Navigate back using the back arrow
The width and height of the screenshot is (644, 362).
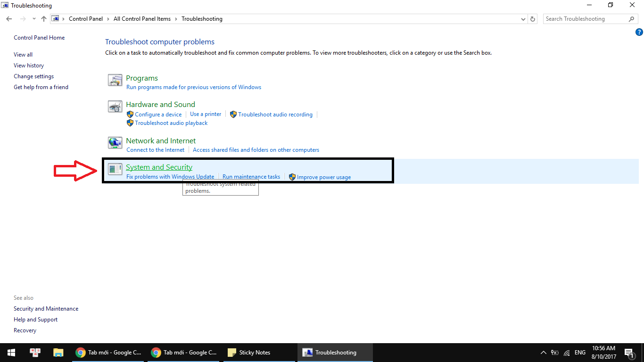(x=9, y=19)
